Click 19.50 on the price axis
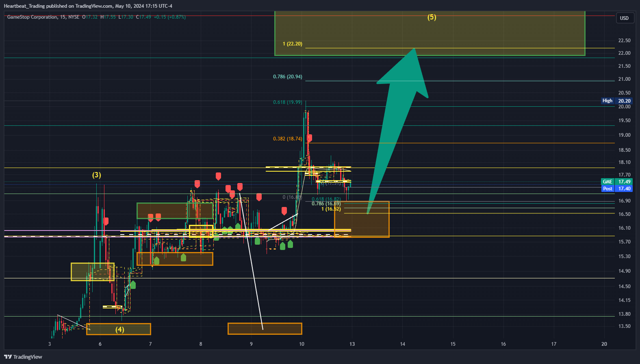This screenshot has width=640, height=364. coord(624,121)
